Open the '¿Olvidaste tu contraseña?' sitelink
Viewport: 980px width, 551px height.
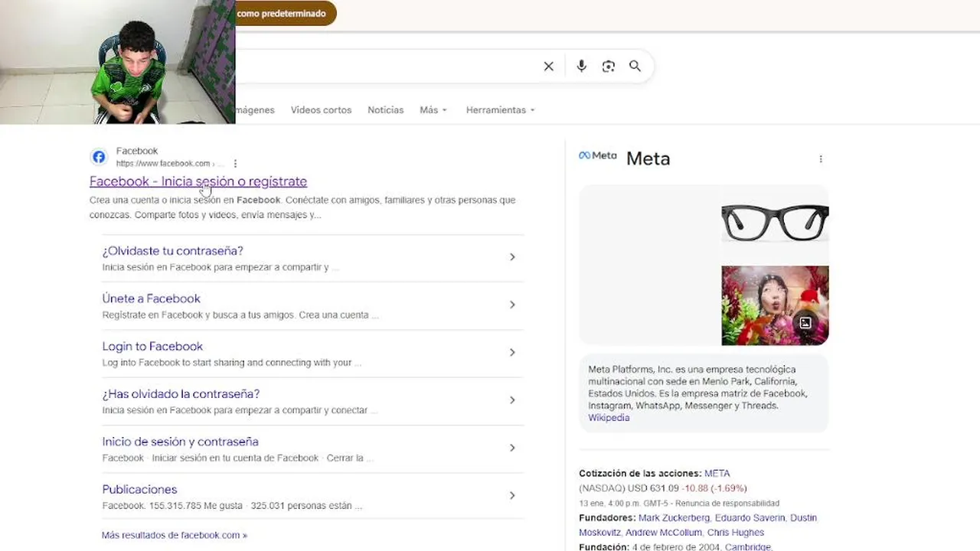pos(172,251)
